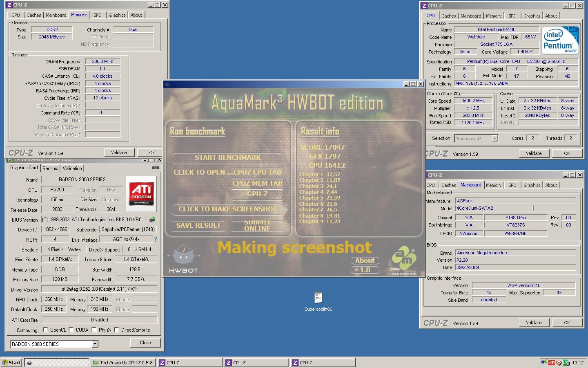Click the GPU-Z BIOS Version field

pos(93,220)
